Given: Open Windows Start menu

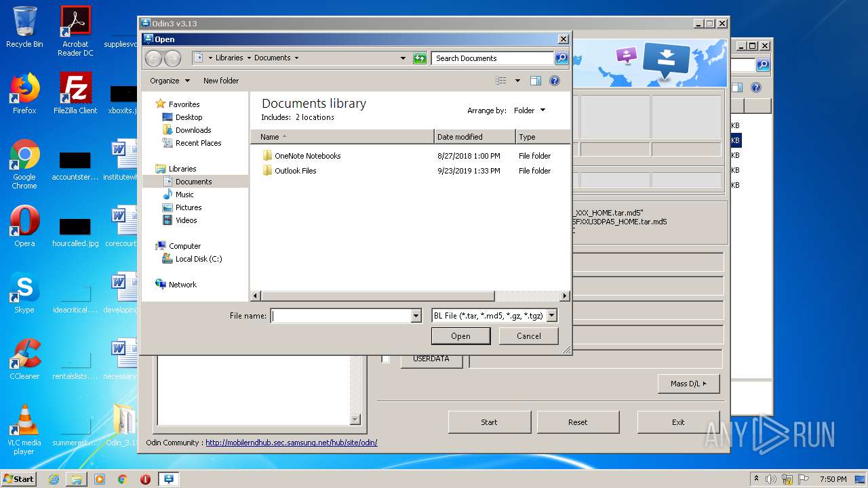Looking at the screenshot, I should [18, 479].
